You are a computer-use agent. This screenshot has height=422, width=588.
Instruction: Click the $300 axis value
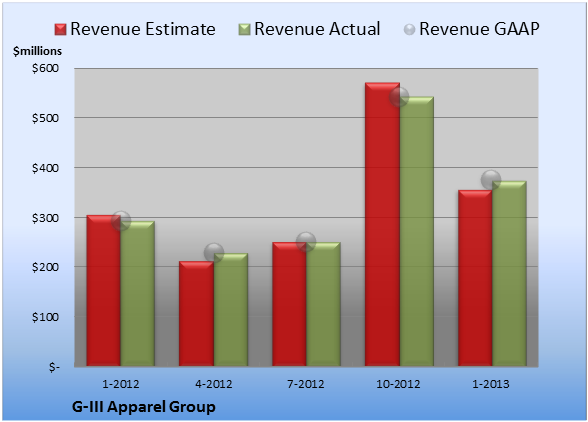[x=45, y=218]
